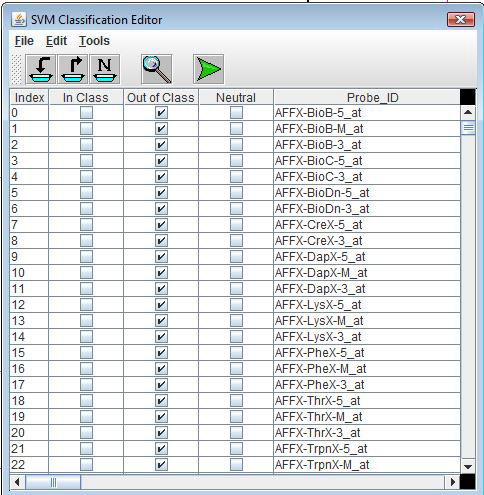Open the Edit menu

56,41
